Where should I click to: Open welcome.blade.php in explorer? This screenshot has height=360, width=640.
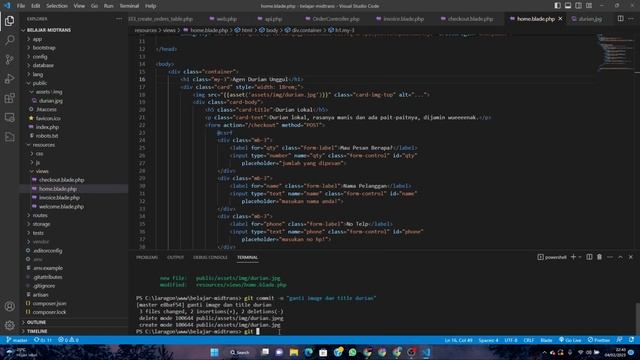[x=61, y=207]
